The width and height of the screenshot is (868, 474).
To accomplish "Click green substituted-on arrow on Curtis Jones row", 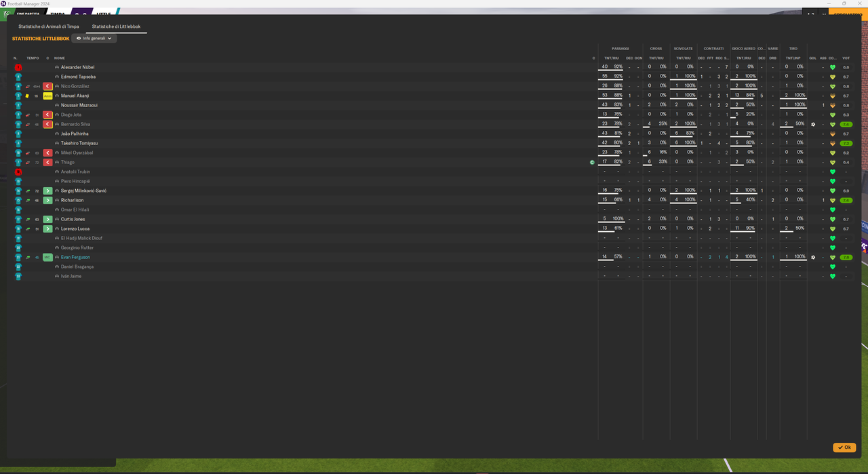I will (x=47, y=219).
